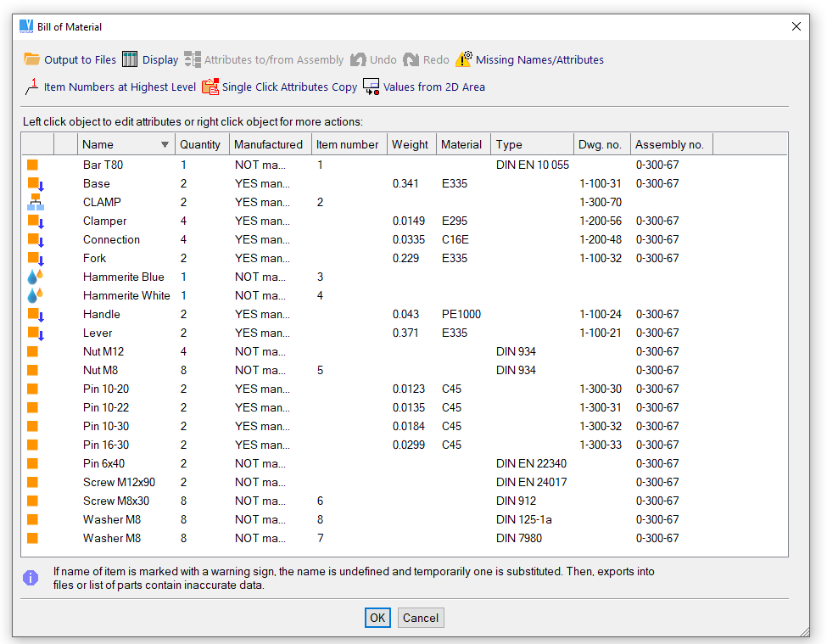This screenshot has height=644, width=827.
Task: Select the Screw M8x30 row
Action: [x=118, y=501]
